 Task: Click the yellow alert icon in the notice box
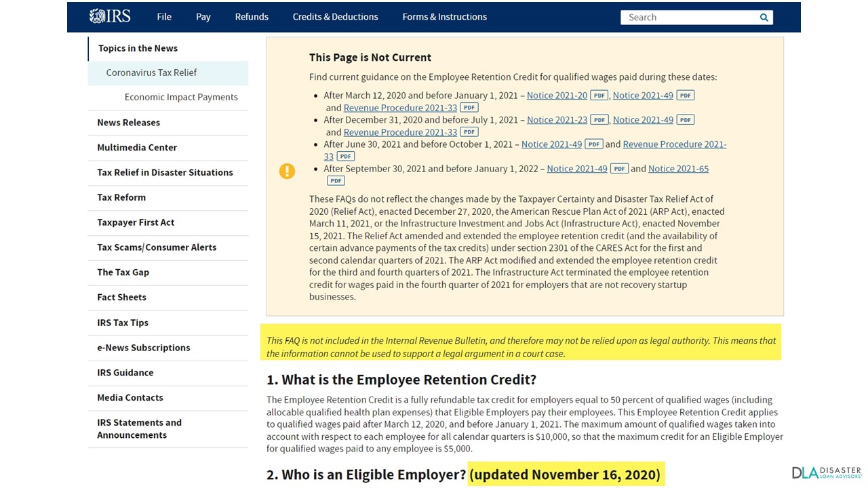click(x=287, y=171)
